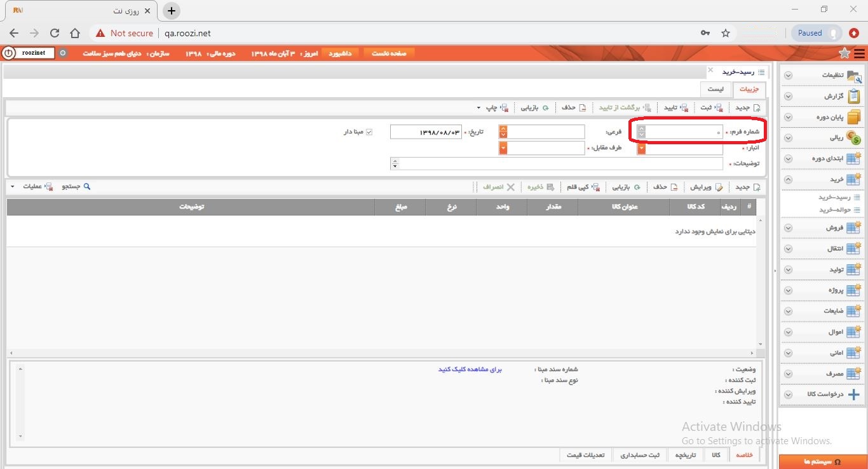Click the پایان دوره icon in sidebar
Viewport: 868px width, 469px height.
(x=854, y=118)
